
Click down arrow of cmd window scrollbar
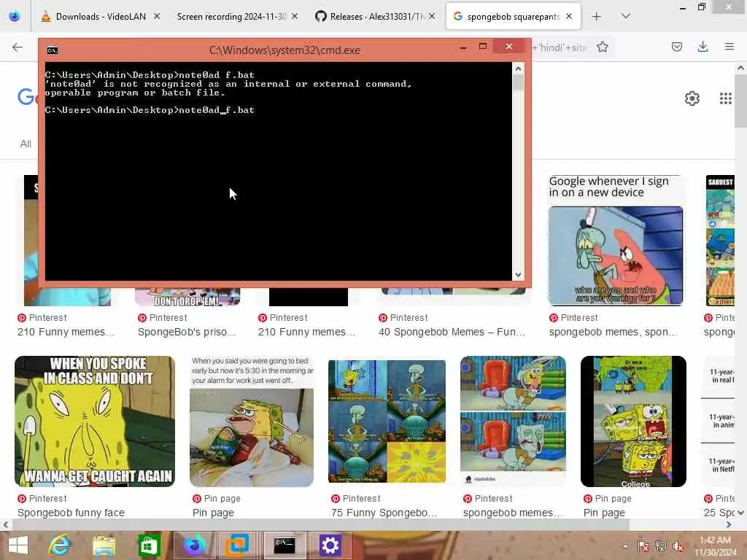[518, 275]
